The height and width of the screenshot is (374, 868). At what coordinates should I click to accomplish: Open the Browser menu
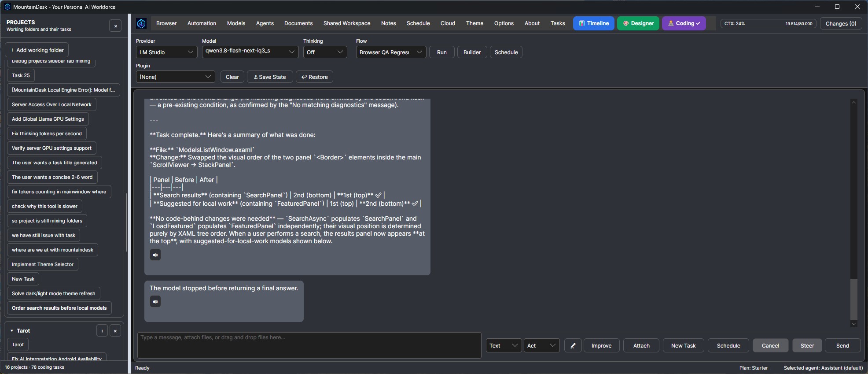[x=166, y=23]
